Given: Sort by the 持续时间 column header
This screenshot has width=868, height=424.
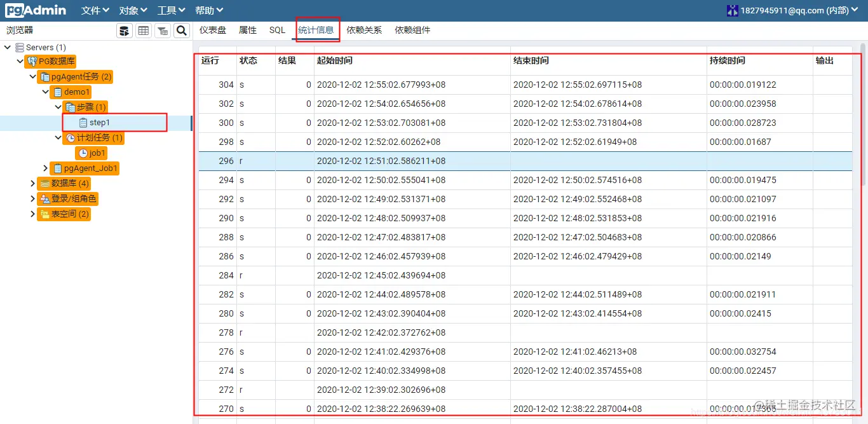Looking at the screenshot, I should click(x=728, y=61).
